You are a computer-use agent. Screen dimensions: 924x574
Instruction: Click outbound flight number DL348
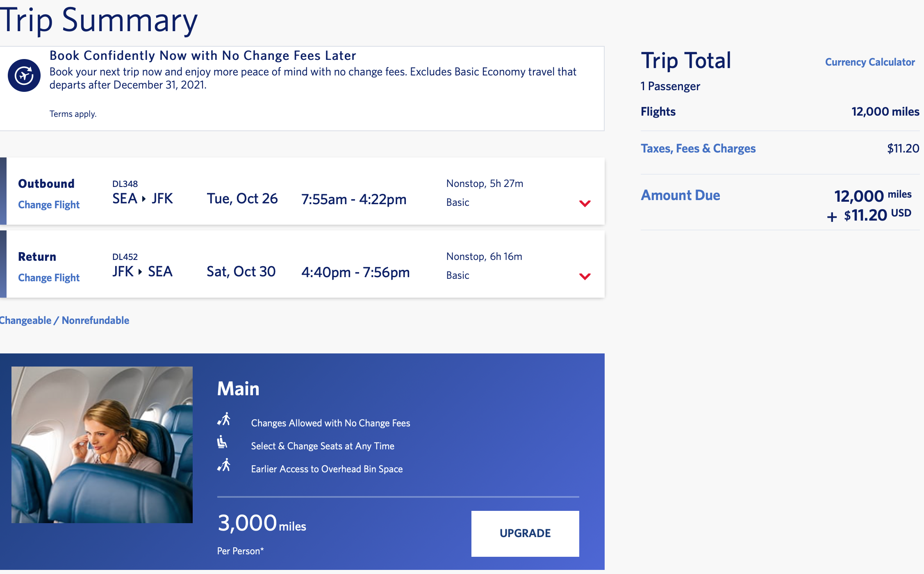pos(125,184)
